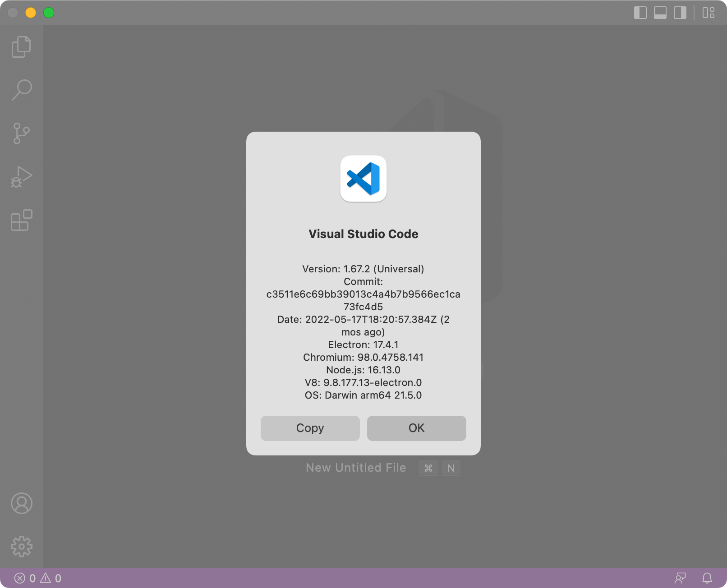The image size is (727, 588).
Task: Toggle the primary sidebar visibility
Action: [x=640, y=13]
